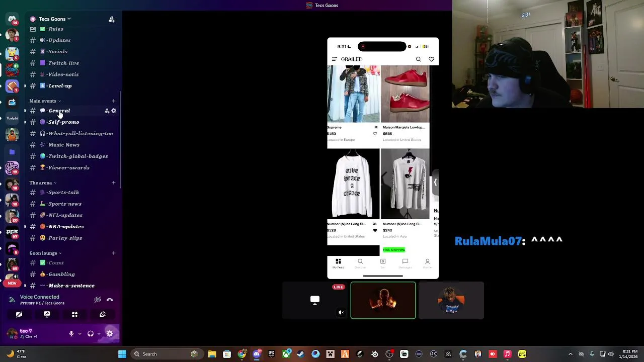Screen dimensions: 644x362
Task: Open File Explorer from the taskbar
Action: pyautogui.click(x=212, y=354)
